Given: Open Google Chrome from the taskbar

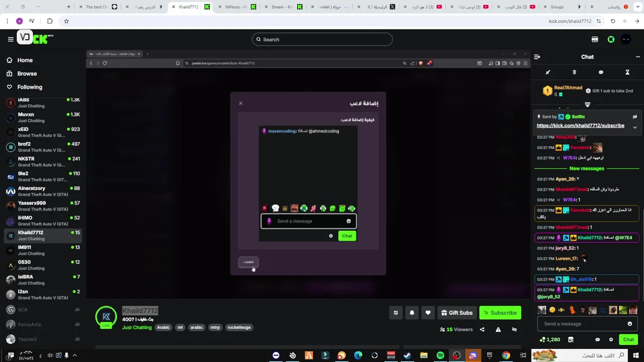Looking at the screenshot, I should tap(506, 355).
